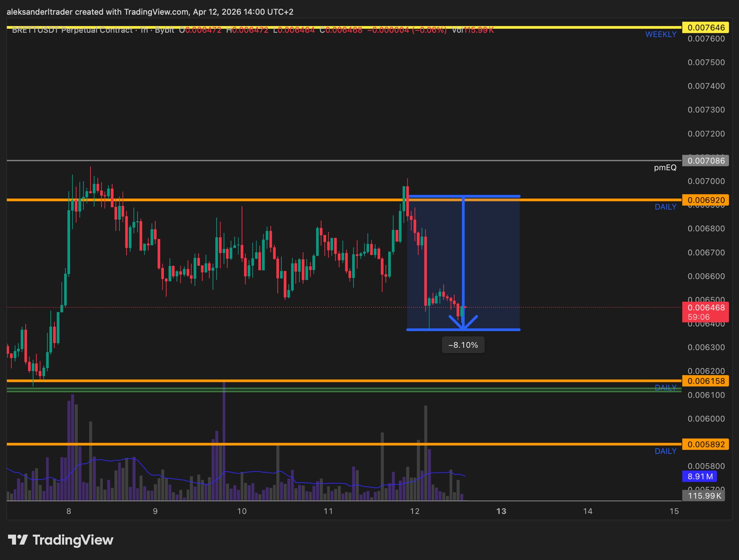Click the gray 115.99 K volume label
The image size is (739, 560).
pyautogui.click(x=704, y=496)
